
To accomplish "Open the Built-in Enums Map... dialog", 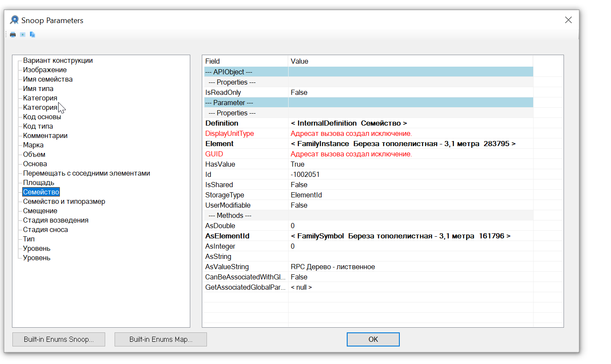I will [x=161, y=339].
